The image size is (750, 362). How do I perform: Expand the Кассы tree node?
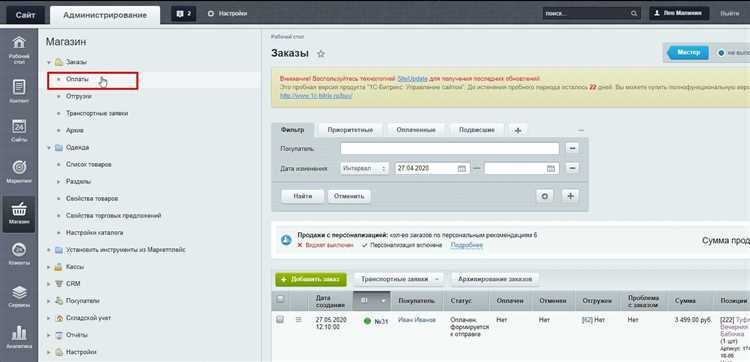[49, 267]
